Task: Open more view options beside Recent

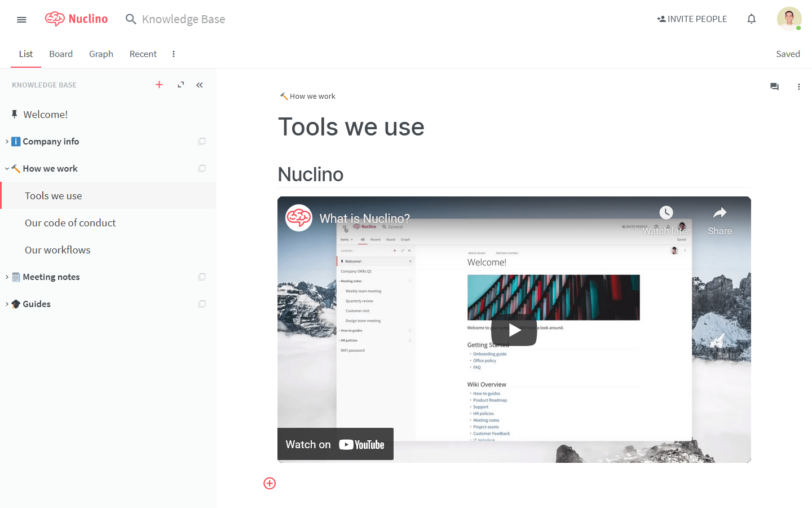Action: (174, 54)
